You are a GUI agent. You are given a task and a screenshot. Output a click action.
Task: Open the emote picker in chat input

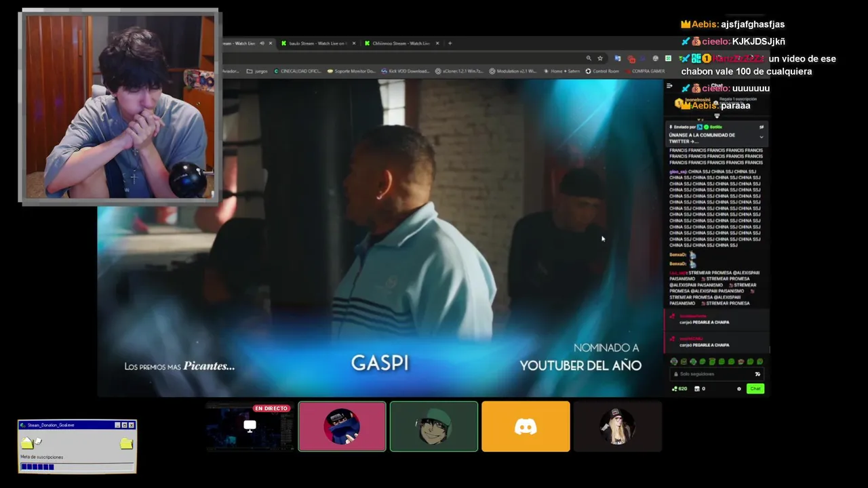[757, 374]
